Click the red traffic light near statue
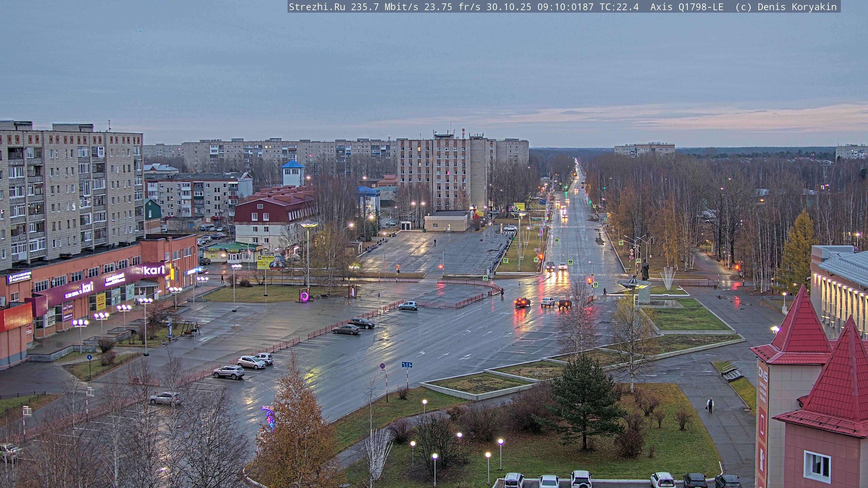868x488 pixels. click(x=590, y=281)
